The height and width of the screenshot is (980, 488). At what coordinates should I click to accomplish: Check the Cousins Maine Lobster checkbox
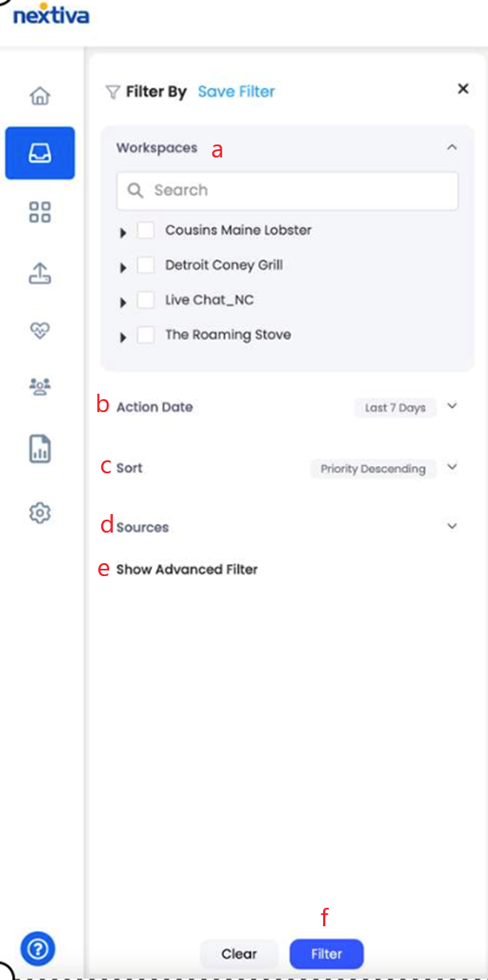[146, 231]
